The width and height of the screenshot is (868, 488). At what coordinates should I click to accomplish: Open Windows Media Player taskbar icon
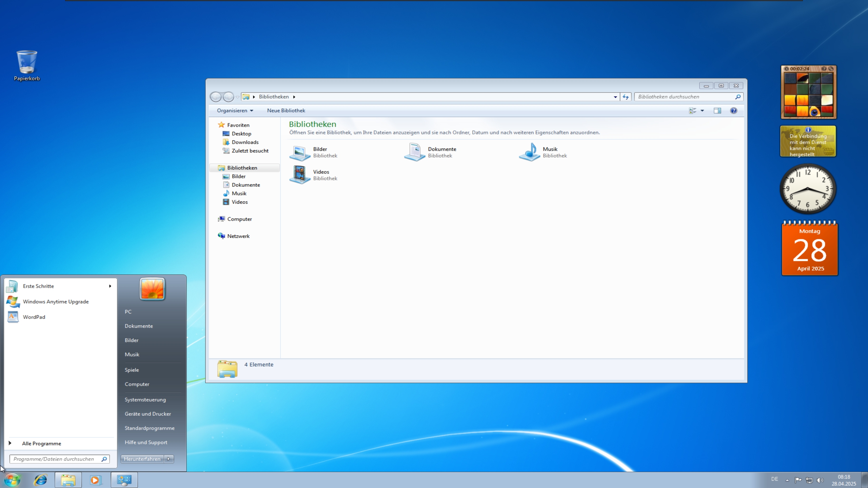96,480
